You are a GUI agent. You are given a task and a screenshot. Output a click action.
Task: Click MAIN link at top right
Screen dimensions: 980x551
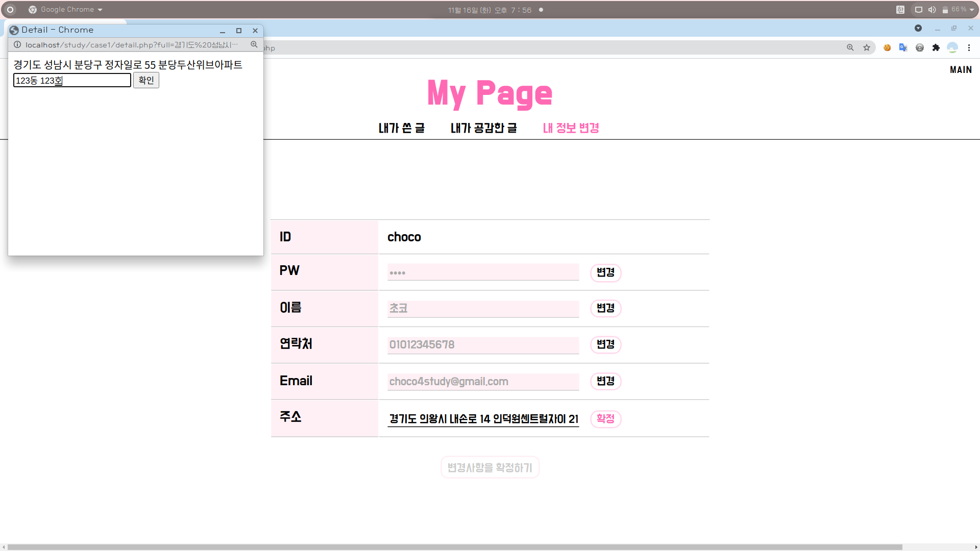point(961,70)
